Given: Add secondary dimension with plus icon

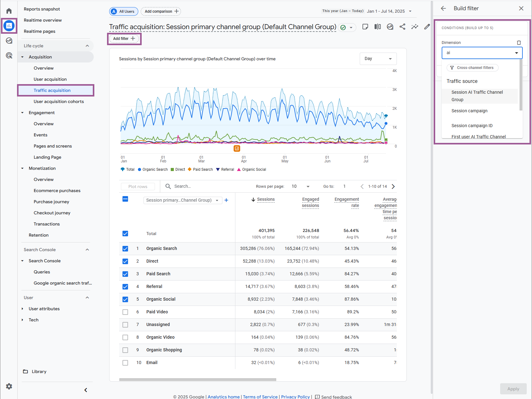Looking at the screenshot, I should point(226,200).
